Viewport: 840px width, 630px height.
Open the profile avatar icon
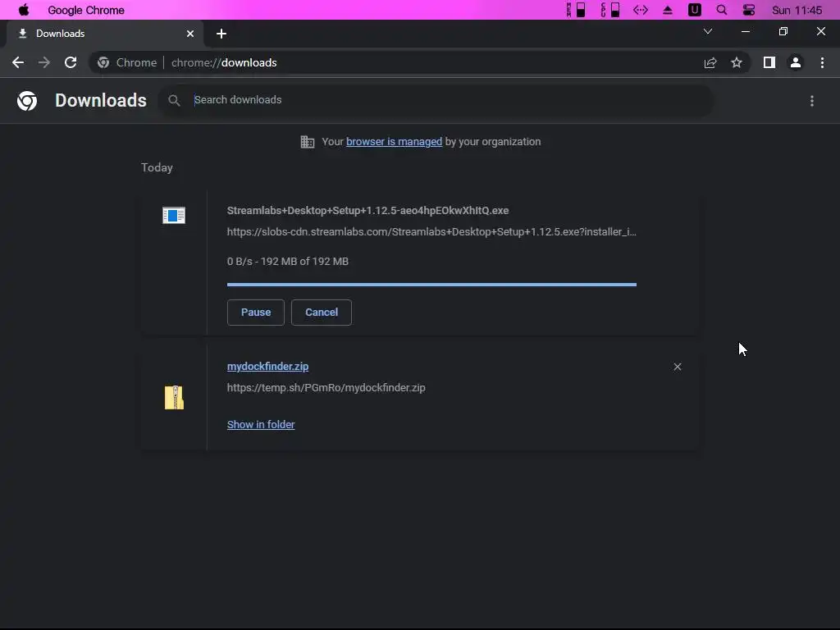click(796, 62)
